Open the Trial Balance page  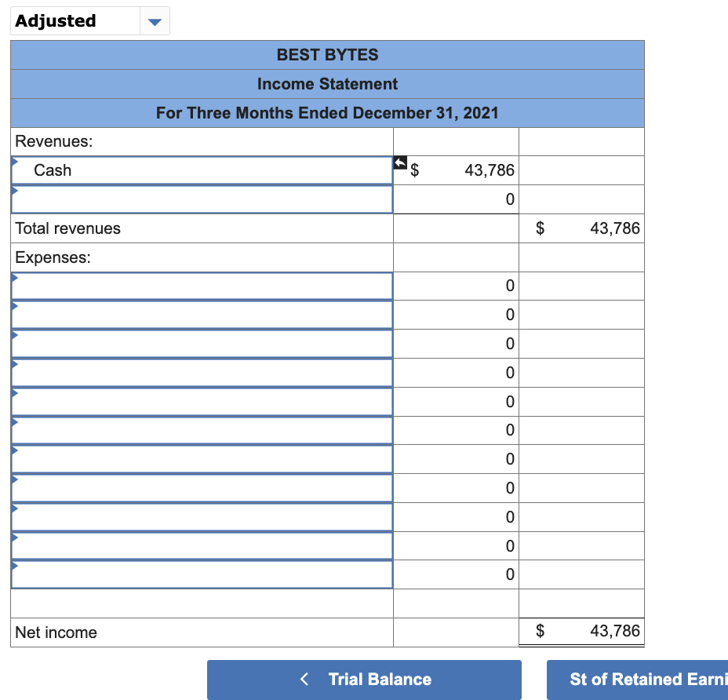pyautogui.click(x=363, y=679)
